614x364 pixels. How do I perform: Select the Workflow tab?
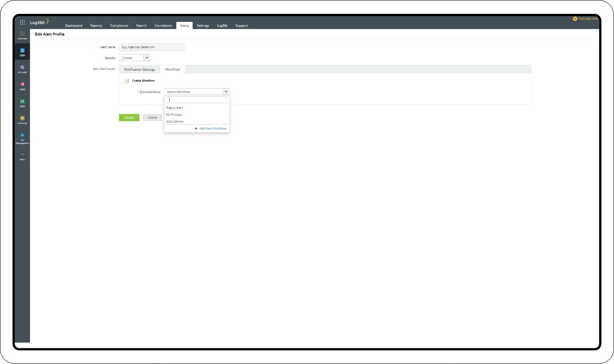173,69
